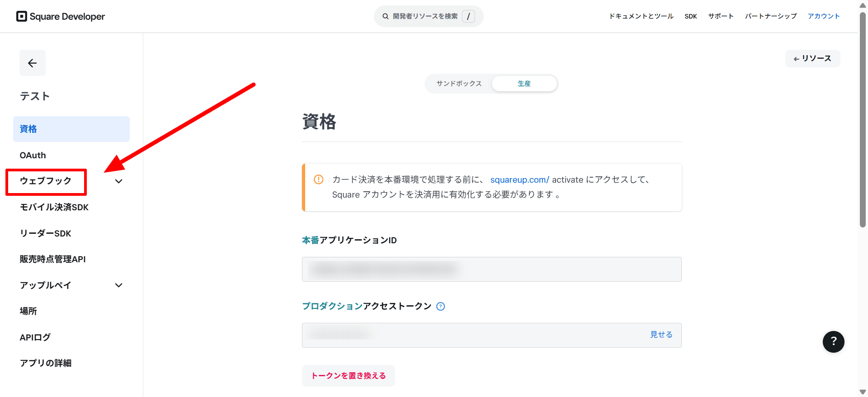868x397 pixels.
Task: Click the 本番アプリケーションID label
Action: coord(349,240)
